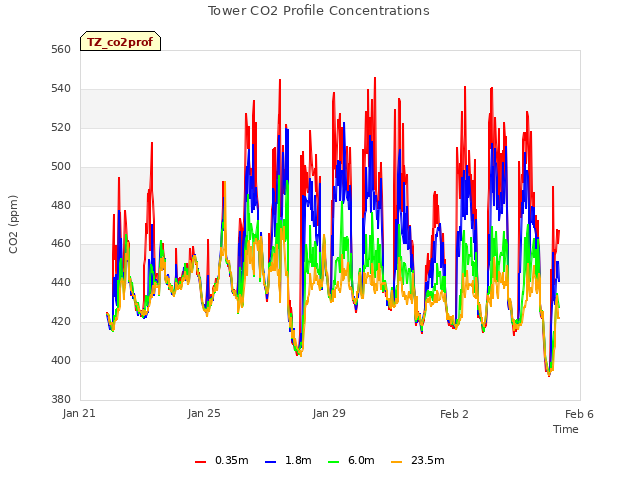Click the Time x-axis label
Image resolution: width=640 pixels, height=480 pixels.
566,429
